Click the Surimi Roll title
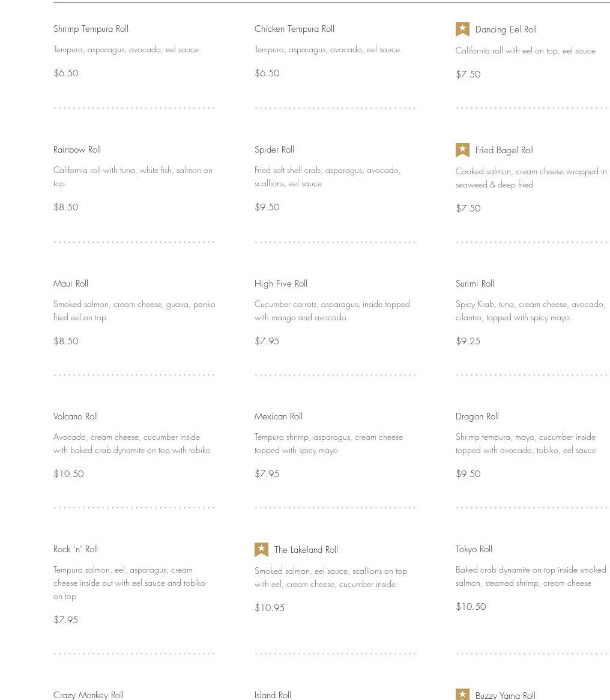 pyautogui.click(x=475, y=284)
